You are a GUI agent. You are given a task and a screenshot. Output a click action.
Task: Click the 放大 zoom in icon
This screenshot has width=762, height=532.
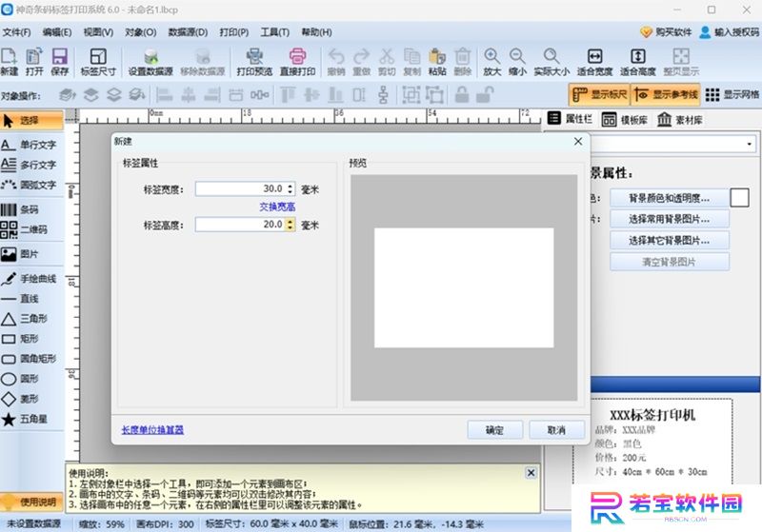point(491,62)
